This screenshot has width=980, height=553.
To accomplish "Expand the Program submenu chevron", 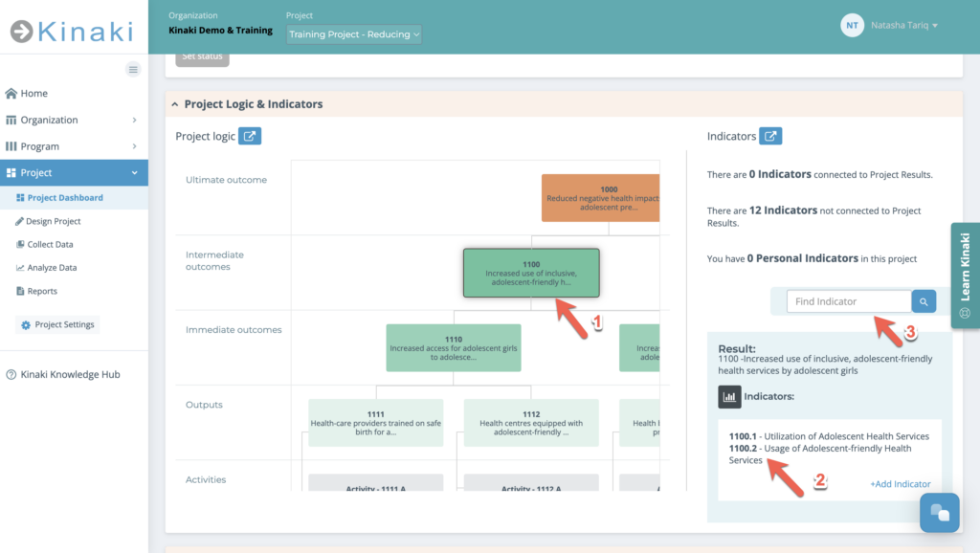I will pyautogui.click(x=134, y=146).
